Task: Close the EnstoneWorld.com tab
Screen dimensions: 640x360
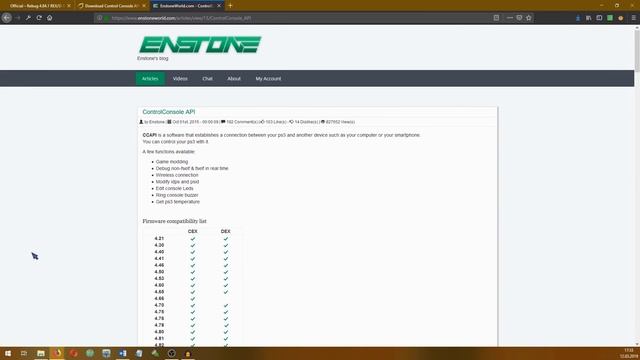Action: point(219,6)
